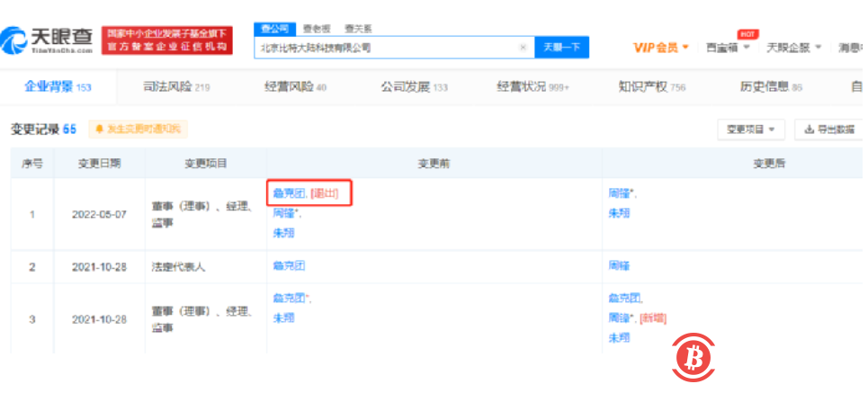
Task: Switch to the 查关系 search tab
Action: [x=358, y=30]
